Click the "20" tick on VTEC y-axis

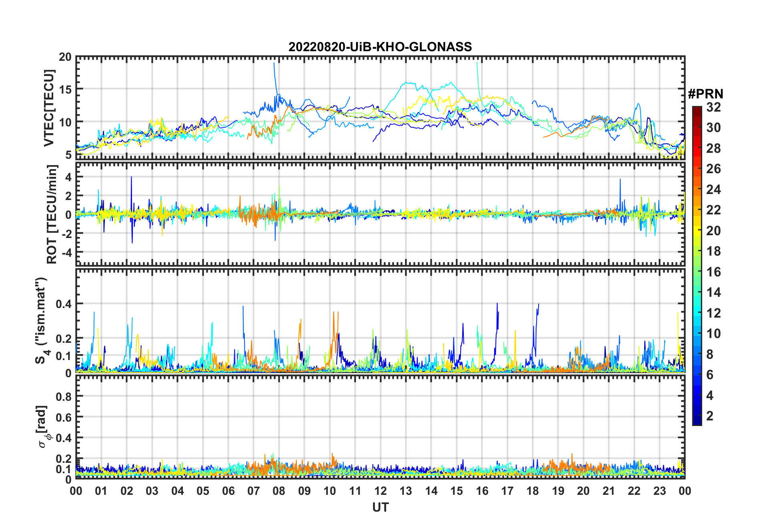tap(65, 57)
